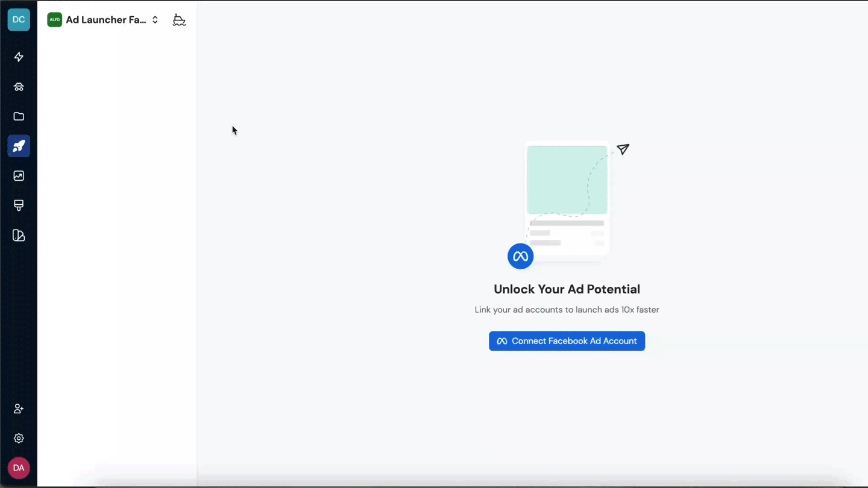Open the color palette sidebar icon
Viewport: 868px width, 488px height.
pyautogui.click(x=19, y=236)
